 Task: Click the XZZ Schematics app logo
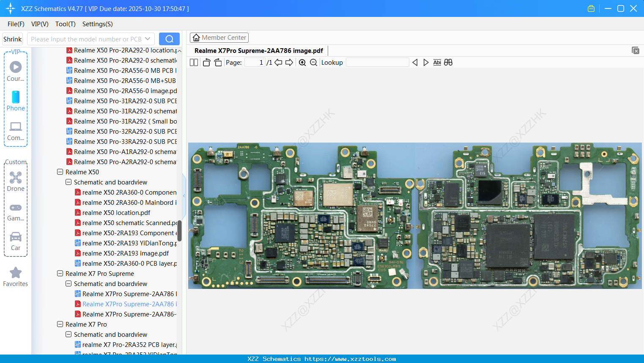coord(11,8)
